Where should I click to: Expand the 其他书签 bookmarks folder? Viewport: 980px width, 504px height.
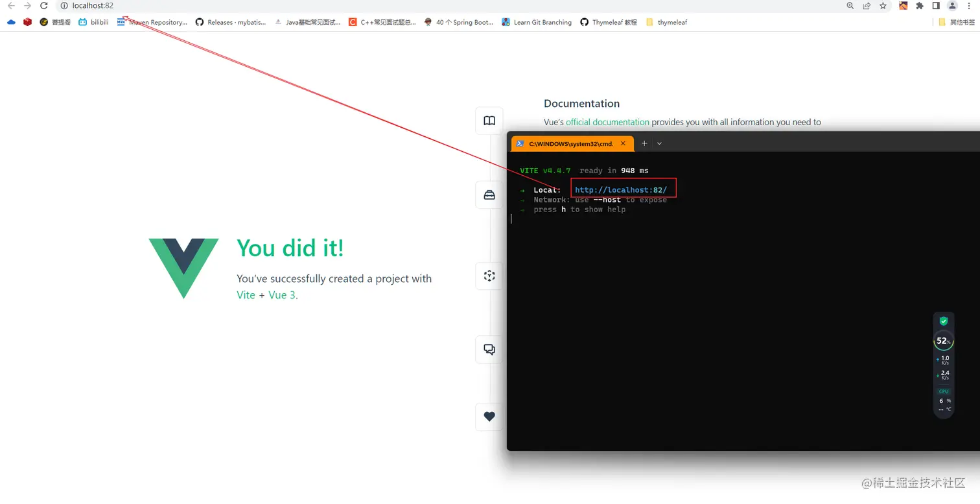[957, 22]
